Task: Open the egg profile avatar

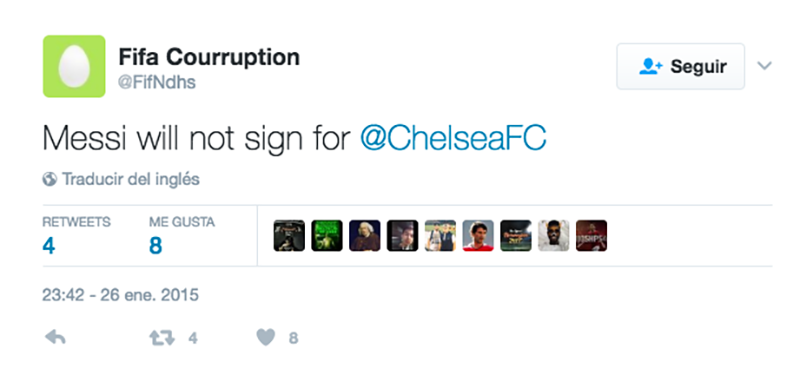Action: click(74, 66)
